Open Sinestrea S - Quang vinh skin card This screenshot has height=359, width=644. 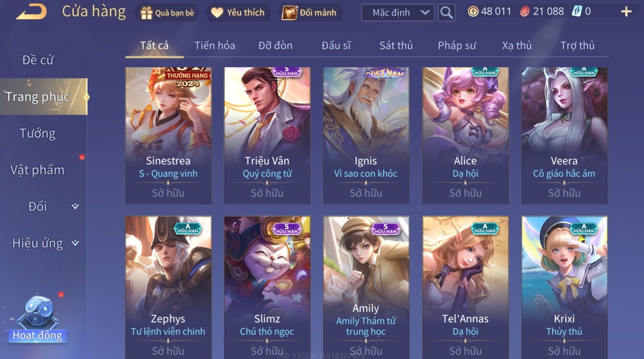(168, 135)
